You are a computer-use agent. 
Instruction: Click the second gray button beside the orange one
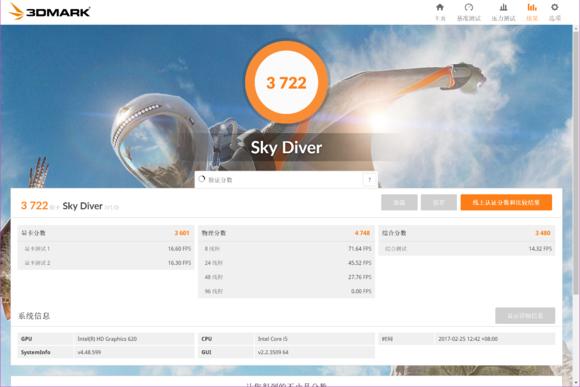pos(438,202)
